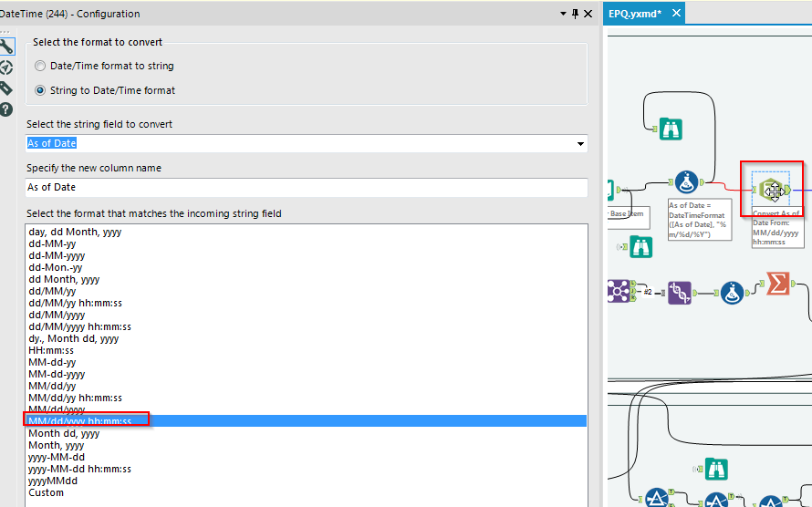Select Browse tool below Base Item annotation

click(641, 247)
